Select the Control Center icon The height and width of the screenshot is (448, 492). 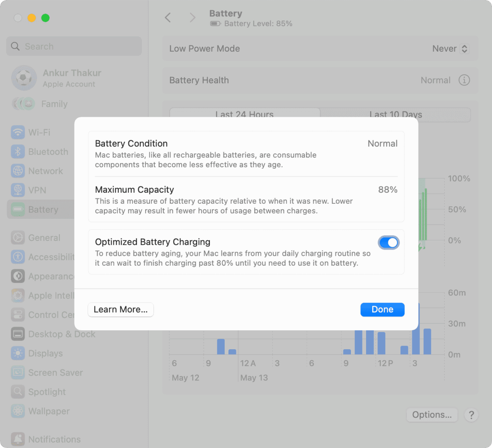(x=18, y=315)
